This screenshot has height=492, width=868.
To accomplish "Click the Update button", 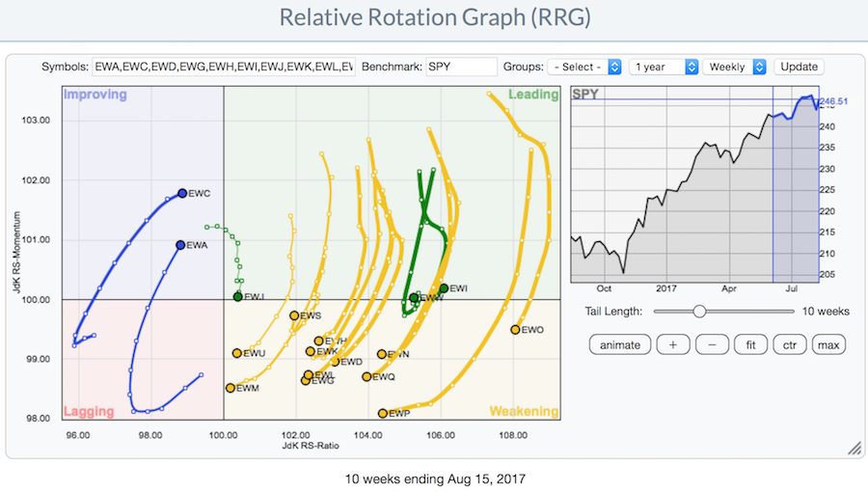I will 799,67.
